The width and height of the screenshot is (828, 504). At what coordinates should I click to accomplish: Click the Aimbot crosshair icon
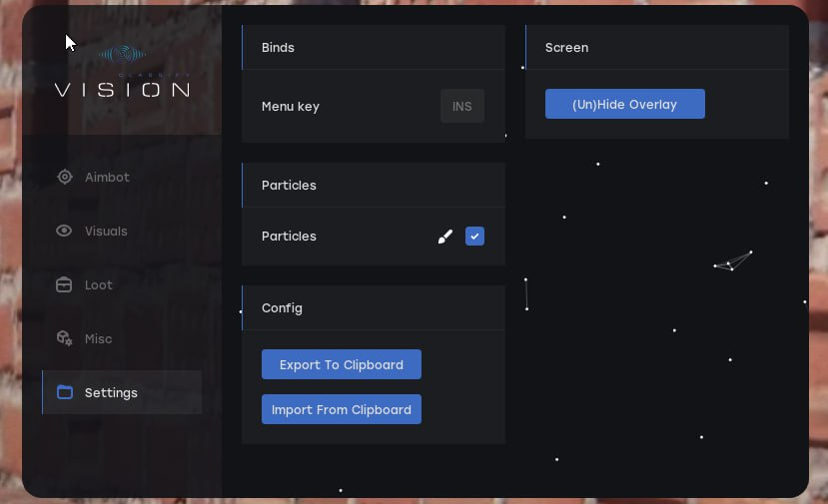(x=65, y=177)
